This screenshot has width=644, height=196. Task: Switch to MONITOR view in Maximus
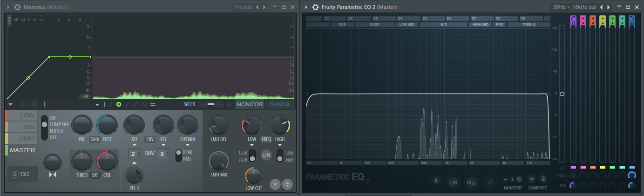click(x=250, y=104)
